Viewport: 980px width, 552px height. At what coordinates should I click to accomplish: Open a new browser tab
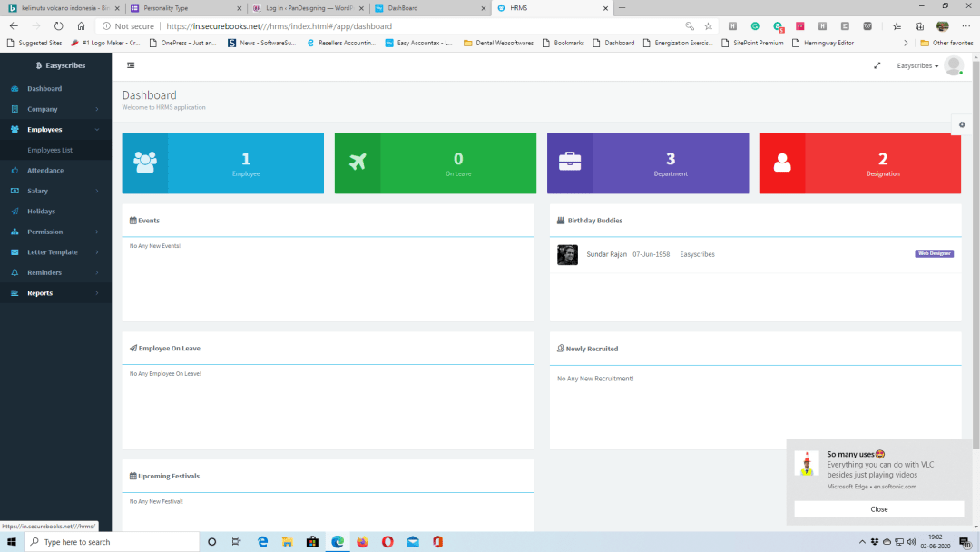622,8
